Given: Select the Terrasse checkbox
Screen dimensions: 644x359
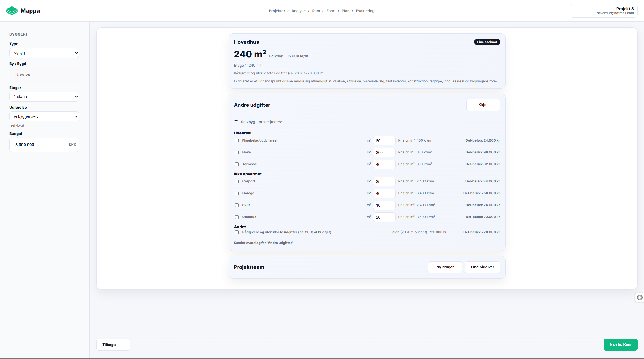Looking at the screenshot, I should (237, 164).
